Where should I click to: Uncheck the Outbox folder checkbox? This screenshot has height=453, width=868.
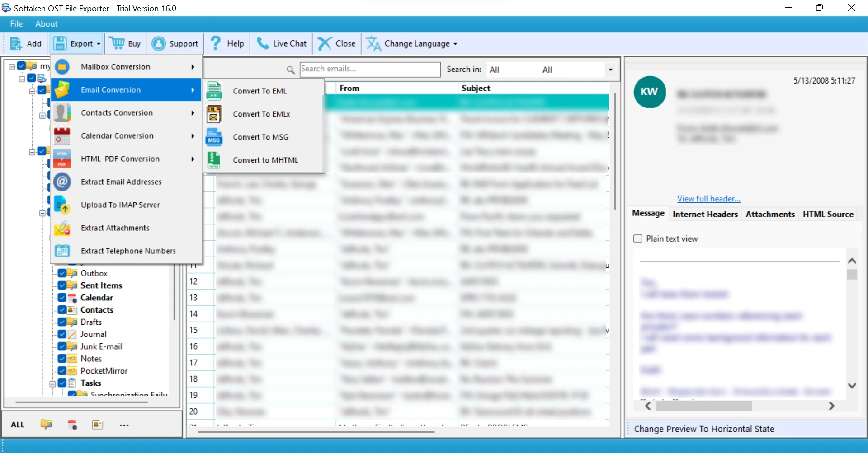click(62, 273)
